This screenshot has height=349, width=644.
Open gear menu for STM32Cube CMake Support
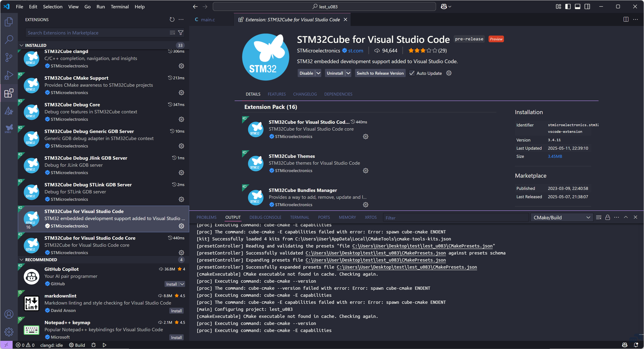[x=182, y=93]
